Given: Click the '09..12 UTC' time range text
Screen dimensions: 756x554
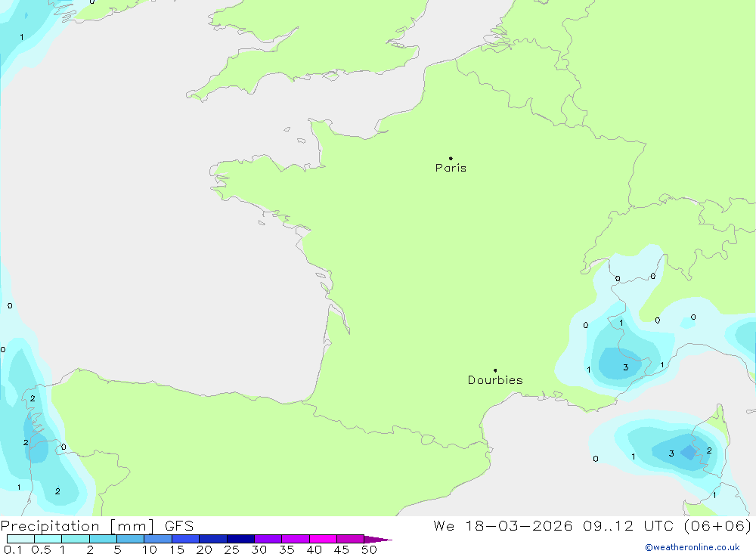Looking at the screenshot, I should pos(627,526).
